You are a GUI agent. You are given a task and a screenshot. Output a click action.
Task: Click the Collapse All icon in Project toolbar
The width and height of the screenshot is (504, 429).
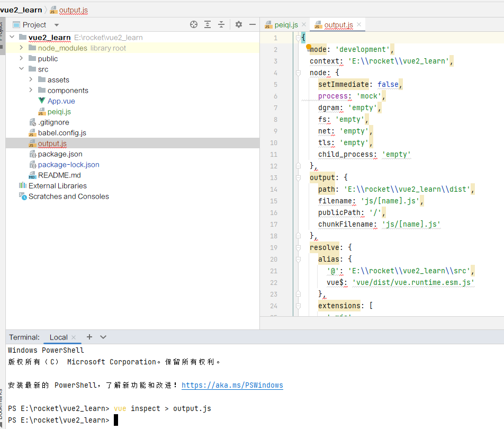221,24
